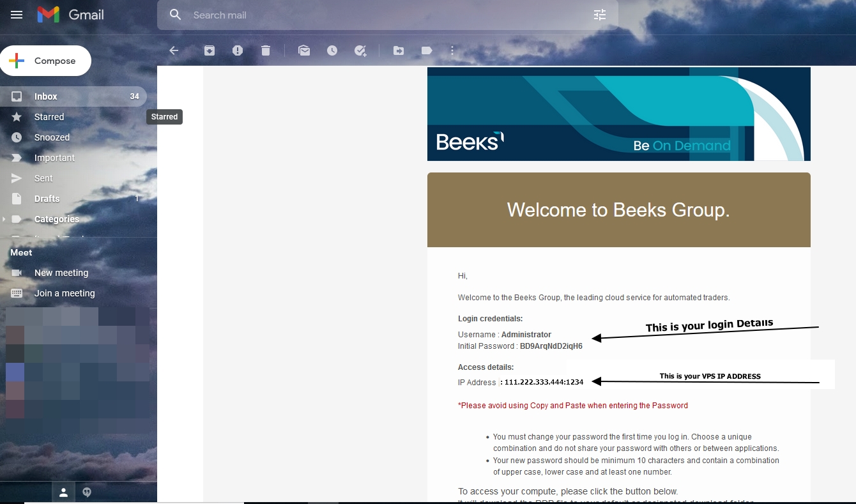Open the Snoozed folder

73,137
